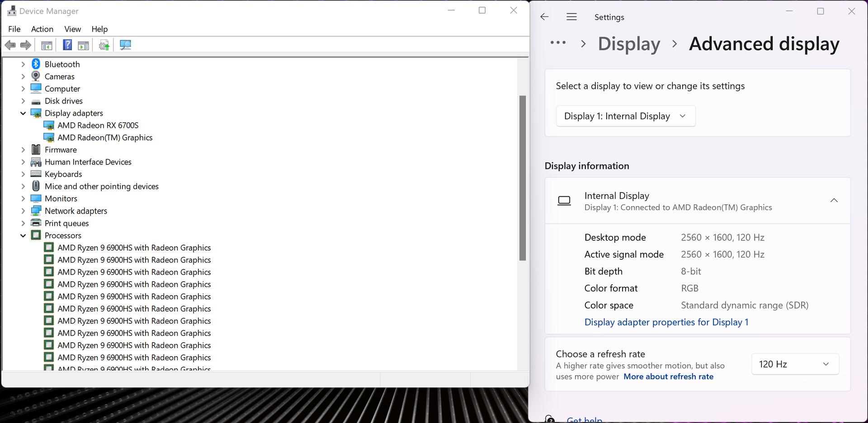Expand the Network adapters tree node

(x=23, y=211)
